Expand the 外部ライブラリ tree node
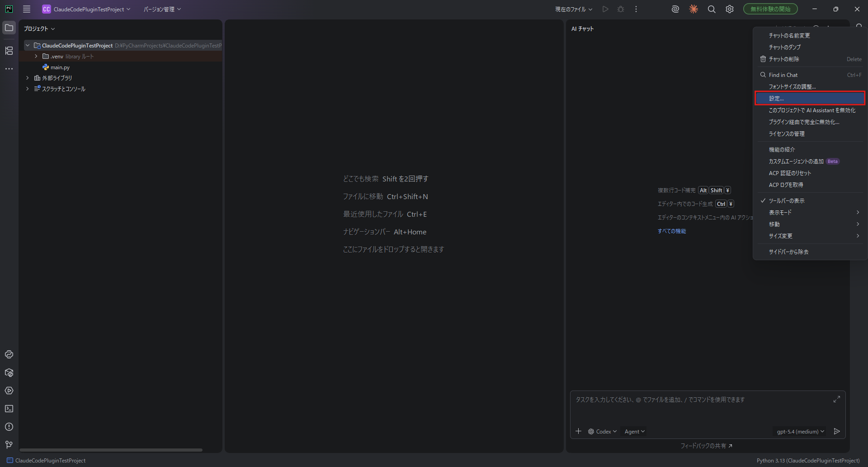Image resolution: width=868 pixels, height=467 pixels. click(28, 78)
